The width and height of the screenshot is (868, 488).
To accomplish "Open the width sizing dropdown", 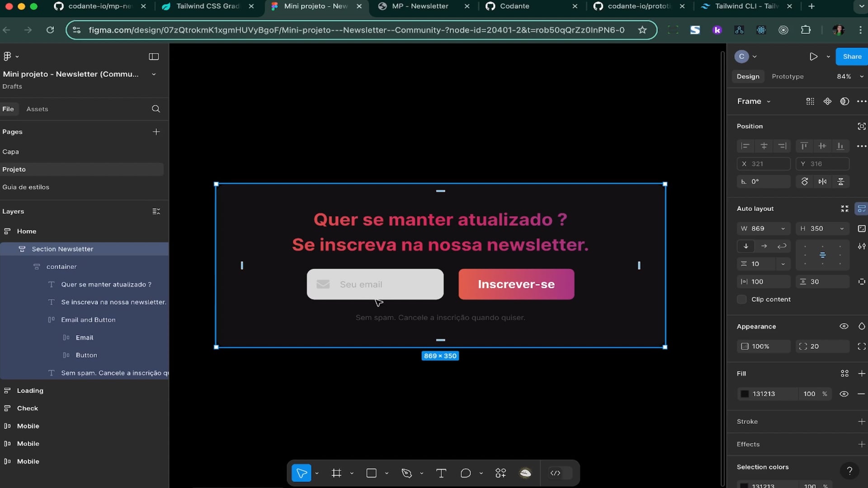I will [783, 229].
